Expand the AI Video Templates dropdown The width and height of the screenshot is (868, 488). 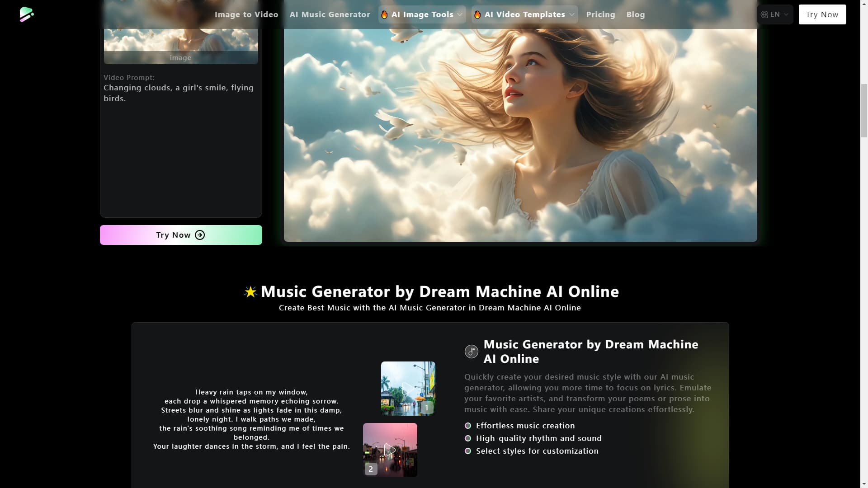point(524,14)
